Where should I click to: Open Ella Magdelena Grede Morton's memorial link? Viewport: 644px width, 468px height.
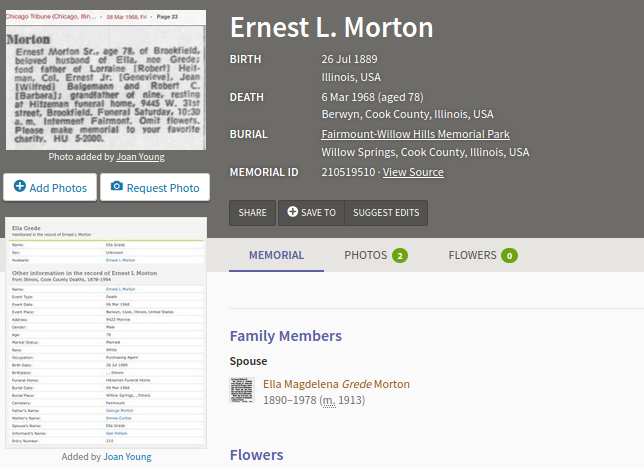click(x=336, y=384)
